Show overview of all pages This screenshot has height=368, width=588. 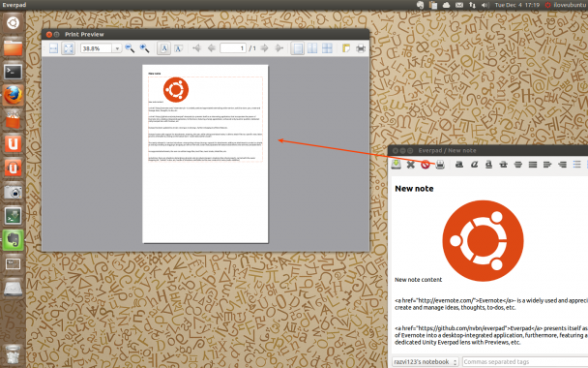point(327,48)
